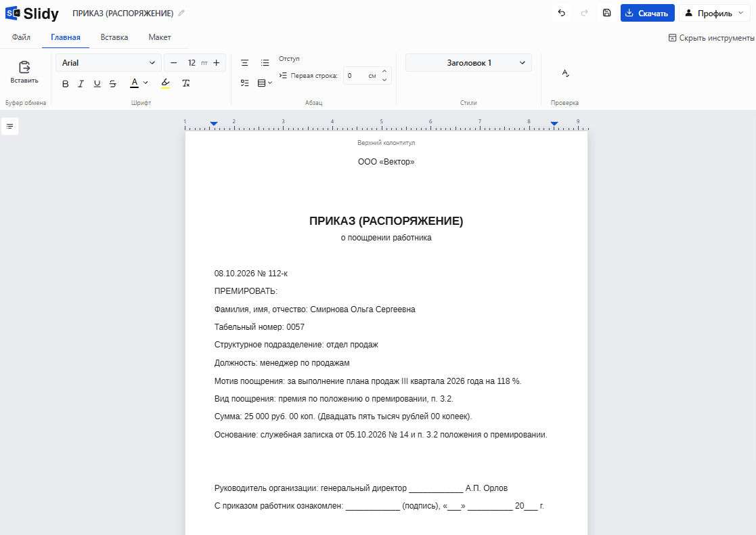Redo the last undone action
Screen dimensions: 756x535
click(584, 13)
